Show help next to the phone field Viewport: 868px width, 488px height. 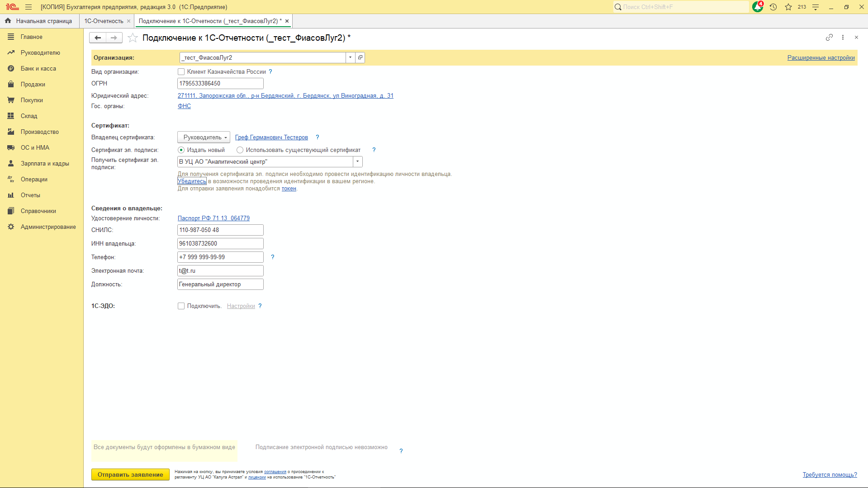tap(272, 257)
